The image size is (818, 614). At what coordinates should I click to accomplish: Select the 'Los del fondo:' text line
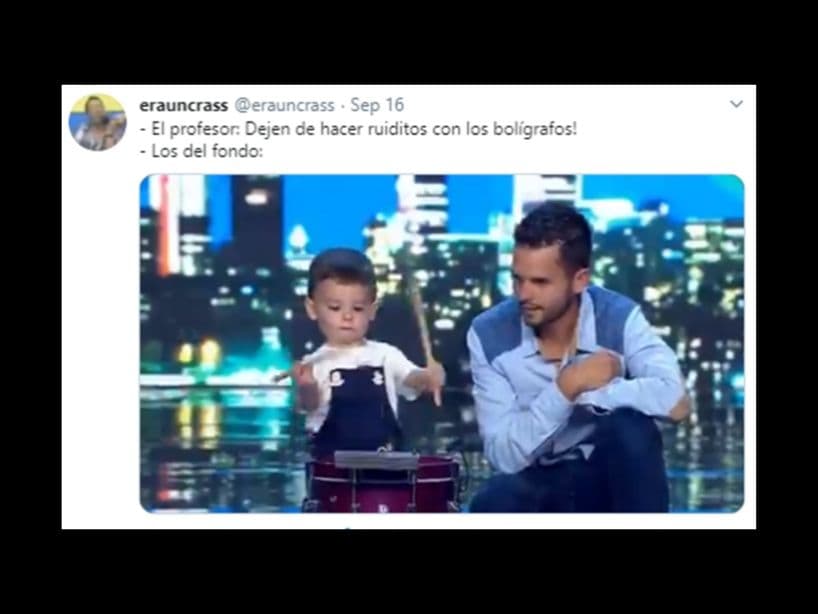(201, 152)
